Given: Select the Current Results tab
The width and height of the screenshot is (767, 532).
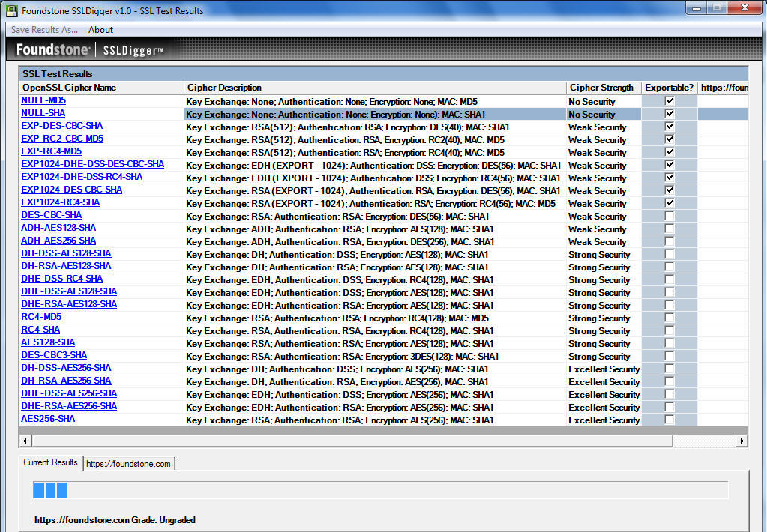Looking at the screenshot, I should coord(50,462).
